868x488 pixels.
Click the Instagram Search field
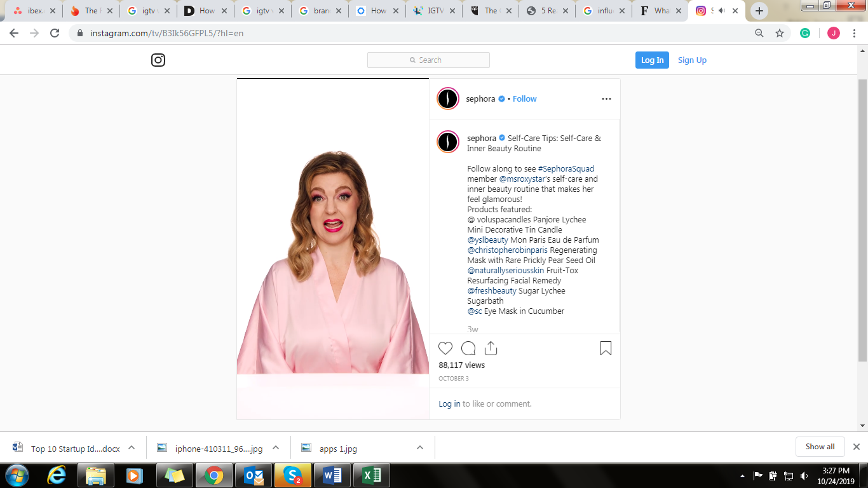428,60
